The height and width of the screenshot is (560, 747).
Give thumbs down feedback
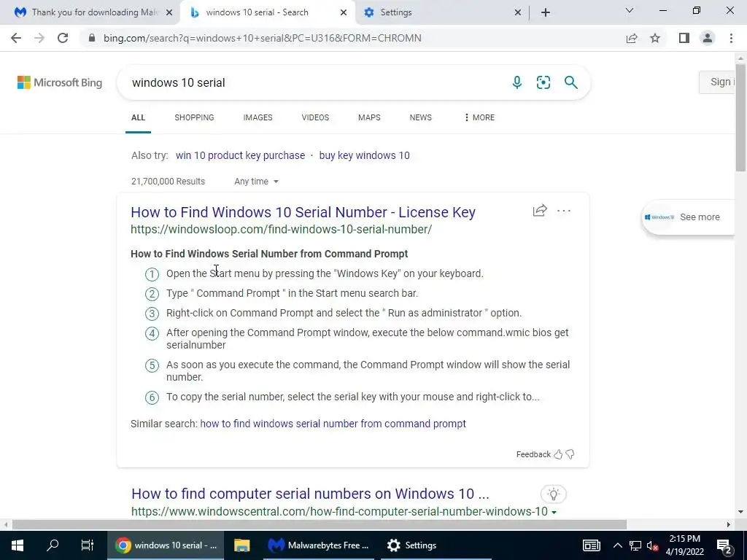pyautogui.click(x=570, y=454)
